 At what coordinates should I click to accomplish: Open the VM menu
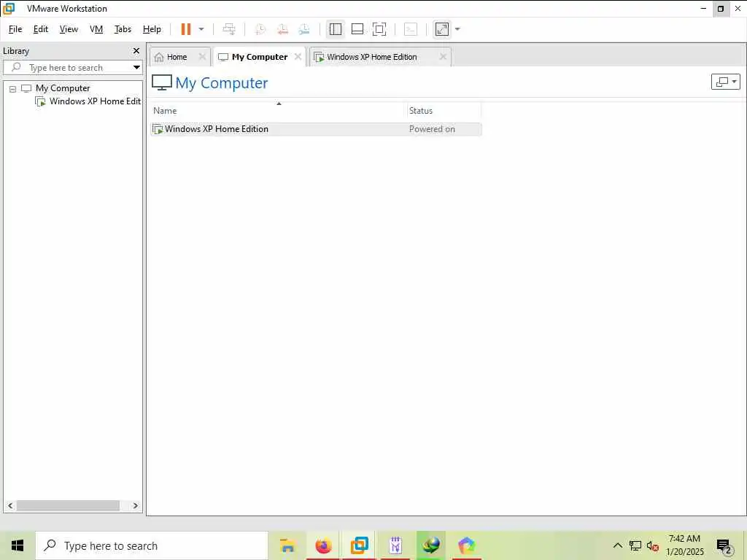[96, 29]
